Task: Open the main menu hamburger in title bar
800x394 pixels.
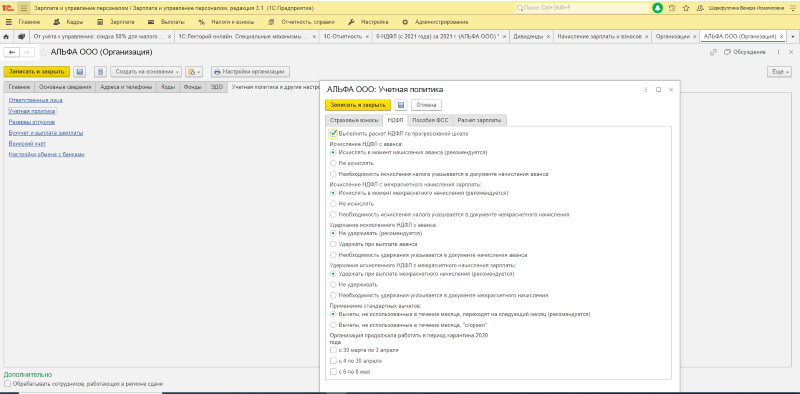Action: coord(23,8)
